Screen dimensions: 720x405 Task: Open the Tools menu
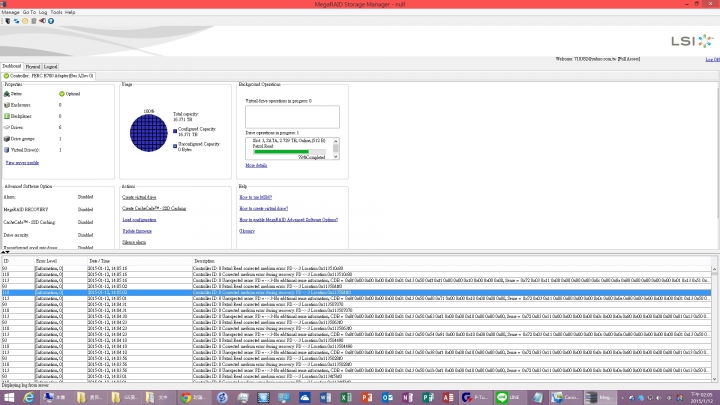pyautogui.click(x=56, y=12)
